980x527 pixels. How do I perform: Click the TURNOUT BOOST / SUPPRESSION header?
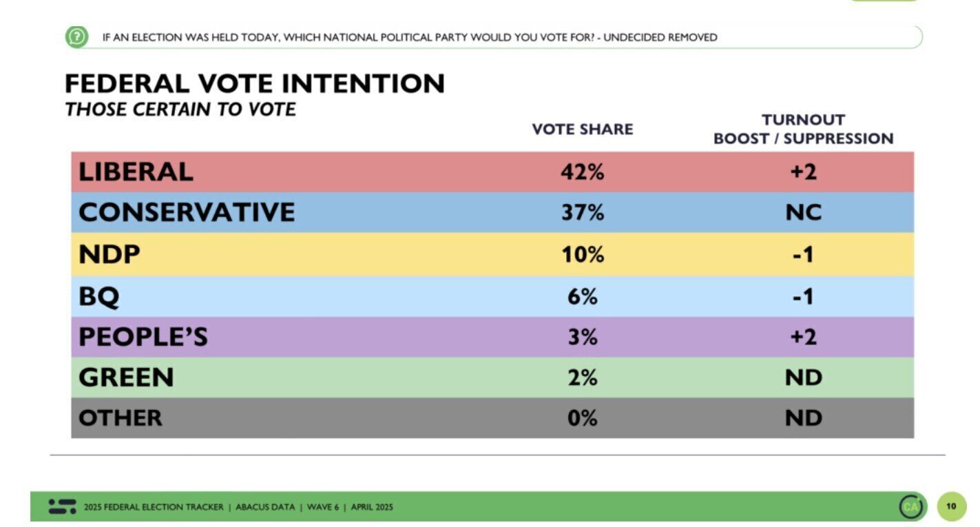(803, 129)
